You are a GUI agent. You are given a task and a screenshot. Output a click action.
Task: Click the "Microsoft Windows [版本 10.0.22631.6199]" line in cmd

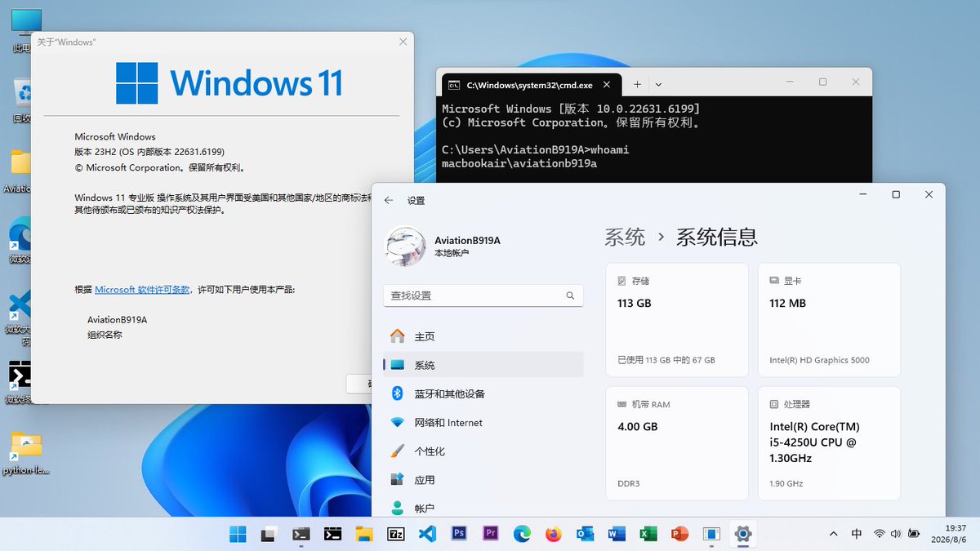571,109
